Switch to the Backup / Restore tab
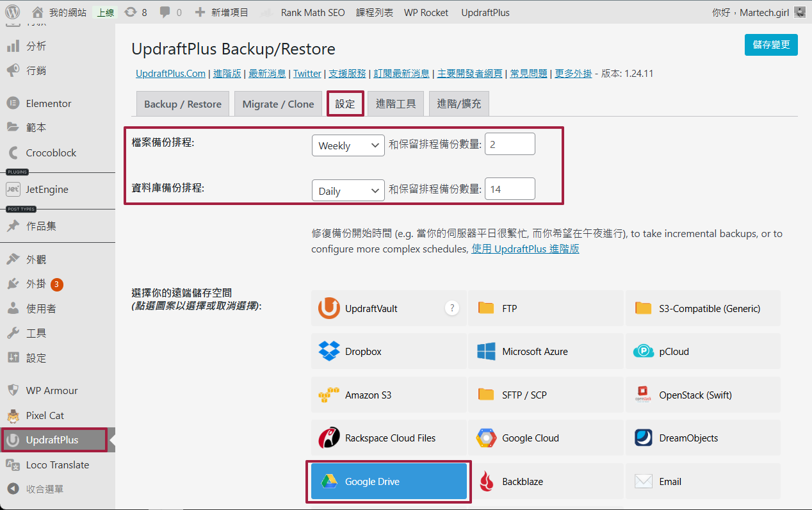 pyautogui.click(x=183, y=104)
